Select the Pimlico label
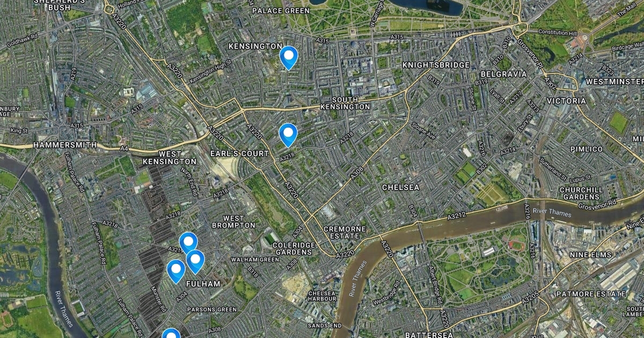The width and height of the screenshot is (644, 338). (x=586, y=149)
